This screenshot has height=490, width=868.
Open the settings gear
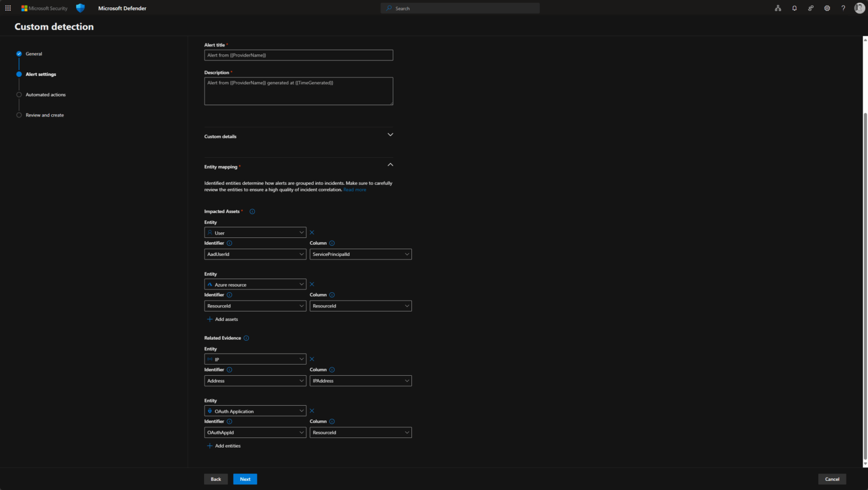[x=827, y=8]
